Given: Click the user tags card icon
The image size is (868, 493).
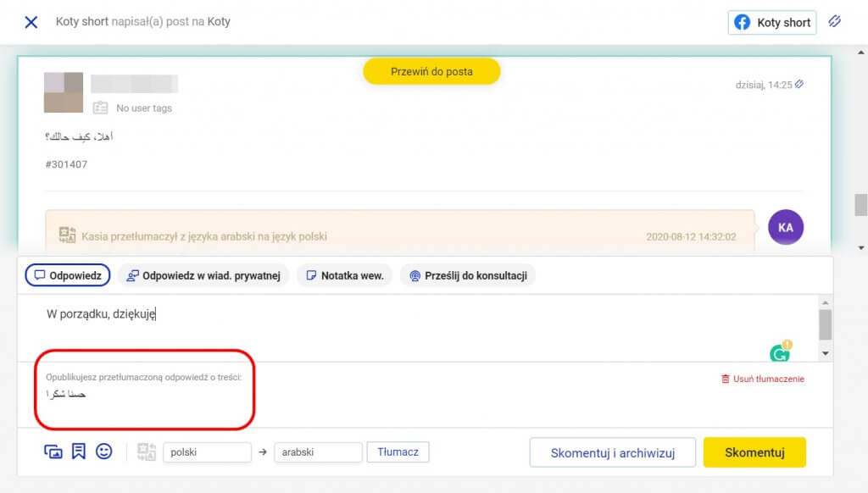Looking at the screenshot, I should pos(100,108).
